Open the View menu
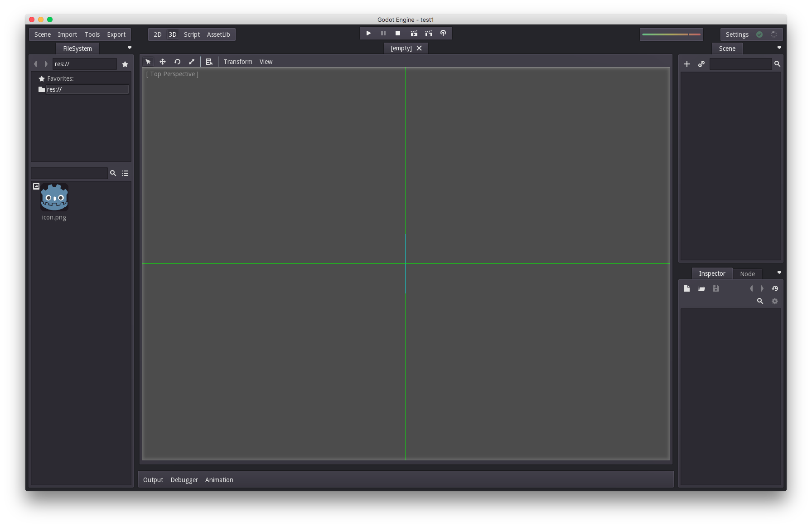Viewport: 812px width, 527px height. pyautogui.click(x=266, y=62)
